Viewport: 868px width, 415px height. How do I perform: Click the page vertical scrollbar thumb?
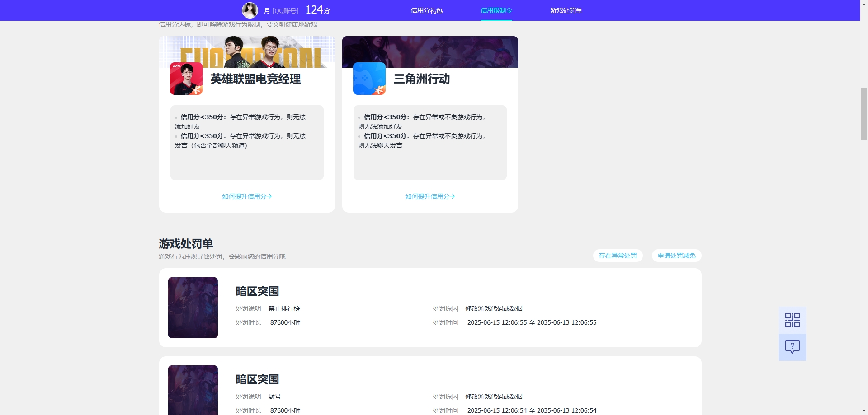tap(864, 114)
